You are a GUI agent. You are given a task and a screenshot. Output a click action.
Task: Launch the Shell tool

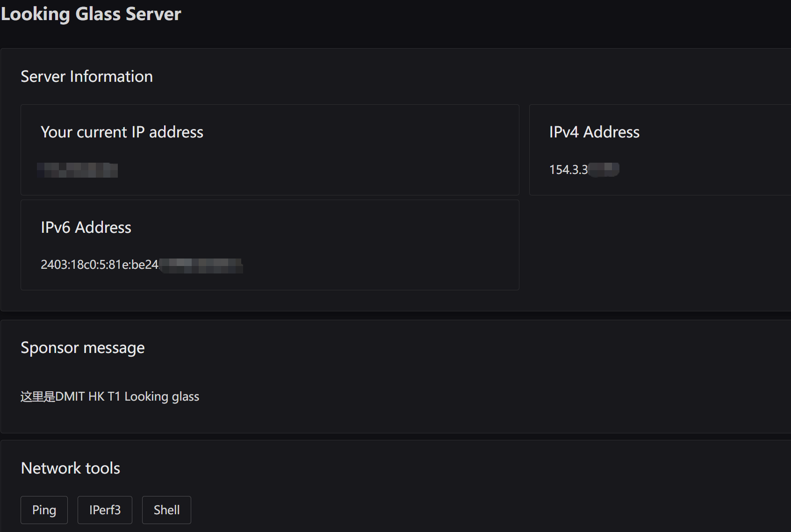pos(166,510)
